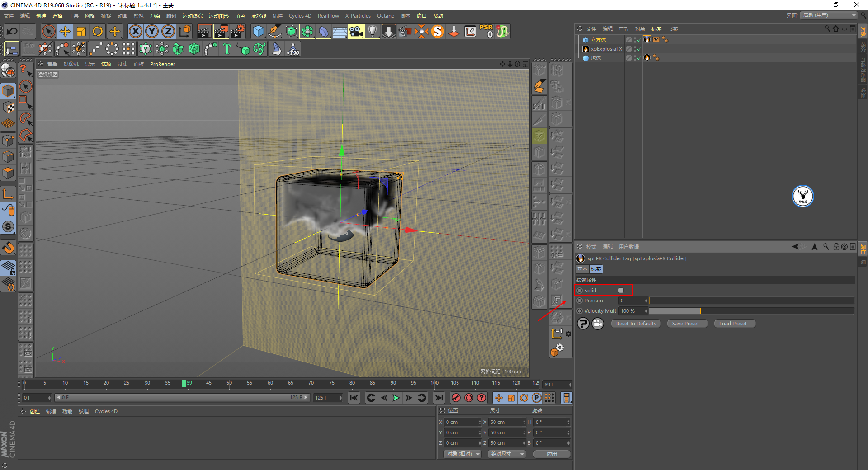Image resolution: width=868 pixels, height=470 pixels.
Task: Click the Velocity Mult animation circle toggle
Action: 580,311
